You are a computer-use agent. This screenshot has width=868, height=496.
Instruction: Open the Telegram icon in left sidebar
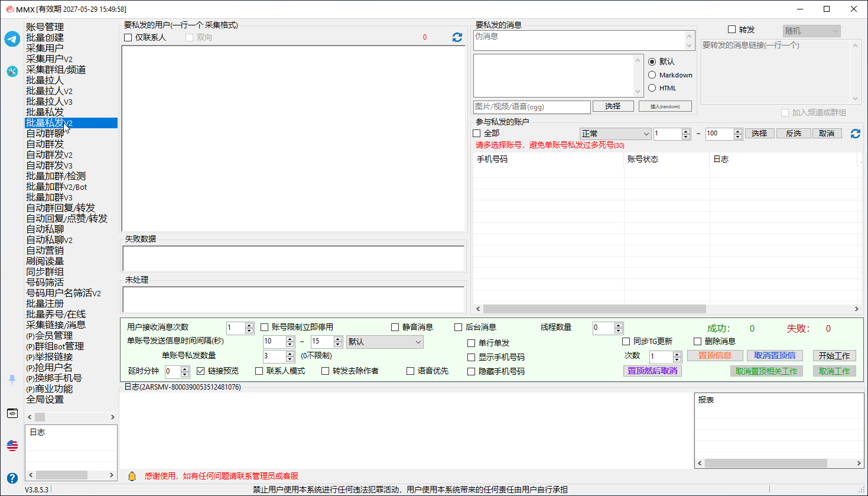coord(12,39)
